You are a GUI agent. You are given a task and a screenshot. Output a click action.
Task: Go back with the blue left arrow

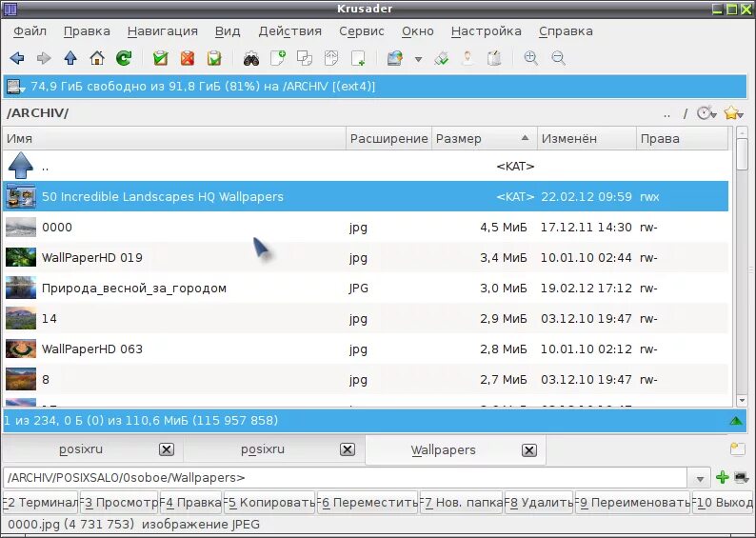click(17, 58)
